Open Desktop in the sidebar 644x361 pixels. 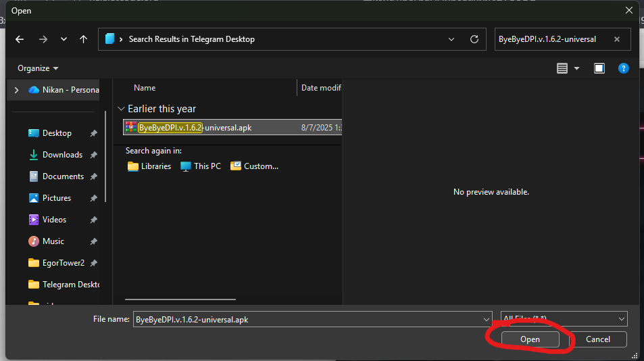[50, 133]
